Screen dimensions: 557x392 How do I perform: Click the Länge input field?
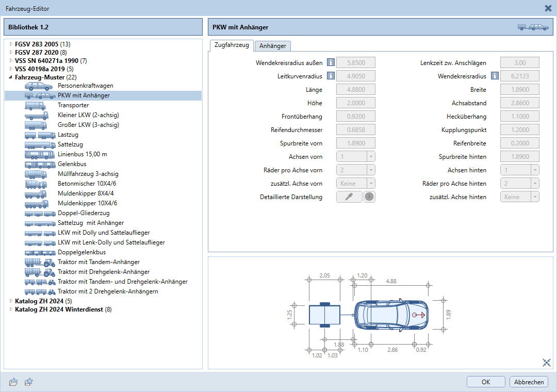coord(355,90)
